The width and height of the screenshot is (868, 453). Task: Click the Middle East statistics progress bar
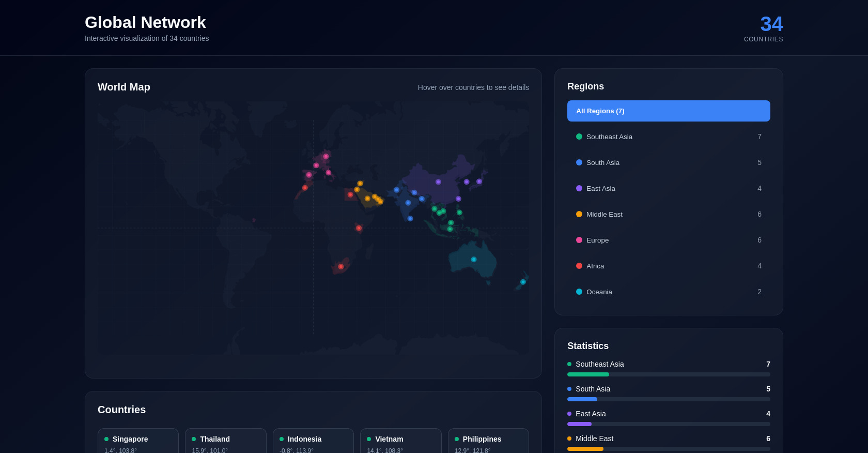[669, 449]
